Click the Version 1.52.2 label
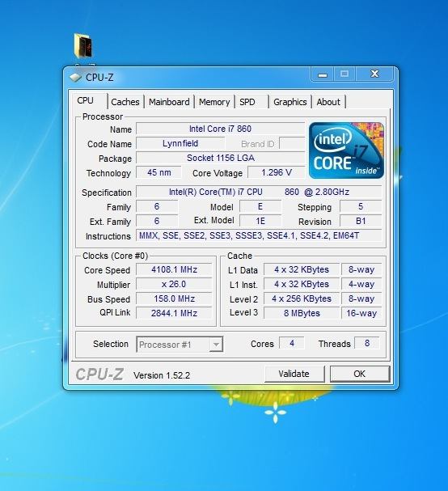 (162, 375)
